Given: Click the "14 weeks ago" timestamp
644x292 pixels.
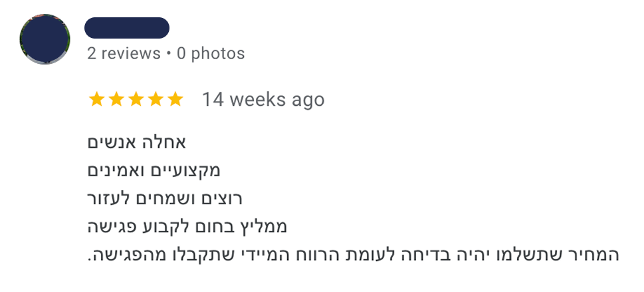Looking at the screenshot, I should (263, 100).
